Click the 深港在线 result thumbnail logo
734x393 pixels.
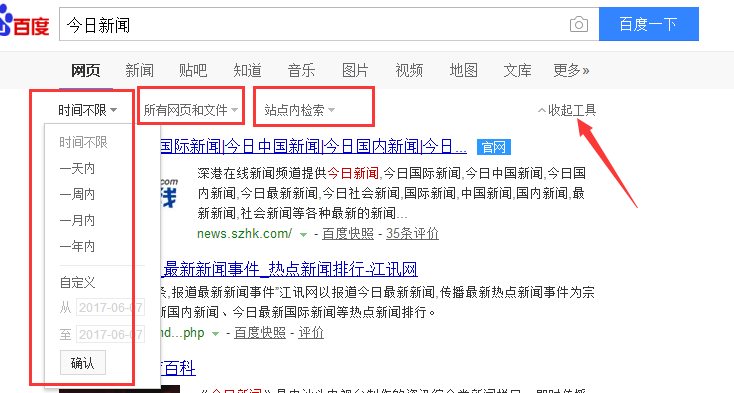click(169, 193)
